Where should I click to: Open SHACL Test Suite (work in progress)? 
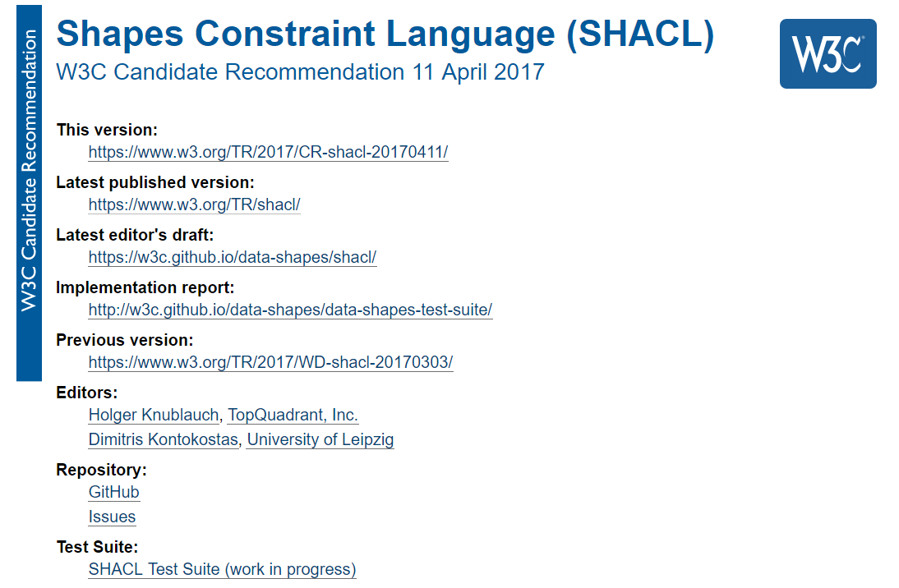coord(222,569)
